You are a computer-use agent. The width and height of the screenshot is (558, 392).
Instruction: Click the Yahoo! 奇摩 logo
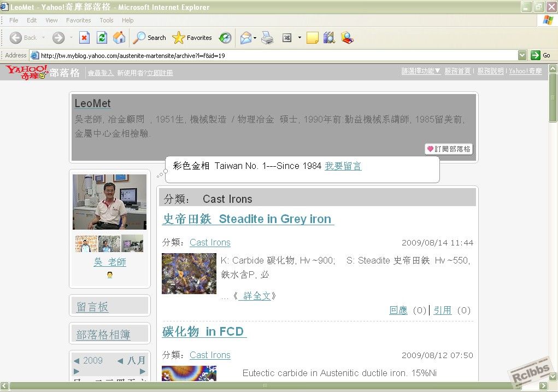pyautogui.click(x=27, y=72)
